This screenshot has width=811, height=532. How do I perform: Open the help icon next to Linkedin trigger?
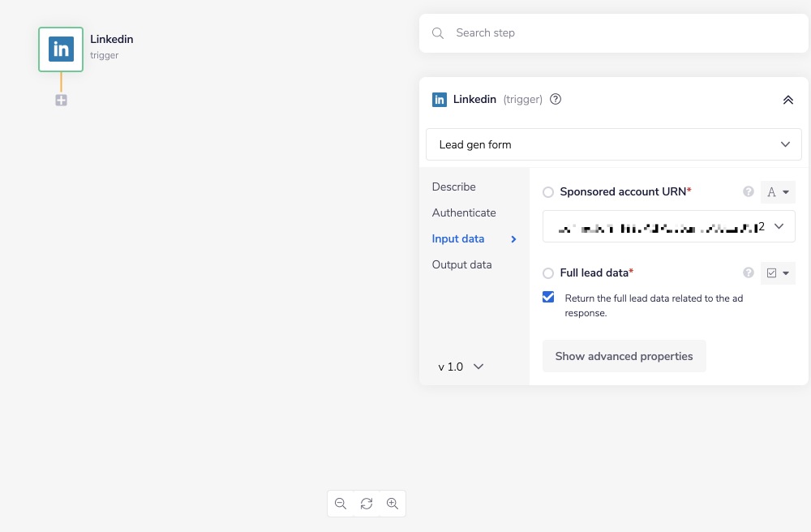pyautogui.click(x=556, y=100)
